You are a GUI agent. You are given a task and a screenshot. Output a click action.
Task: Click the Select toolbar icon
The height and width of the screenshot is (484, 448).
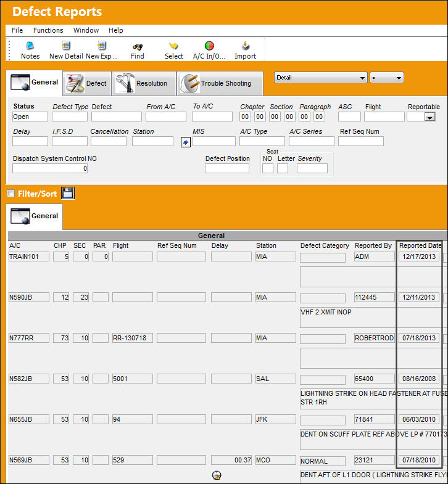tap(173, 46)
